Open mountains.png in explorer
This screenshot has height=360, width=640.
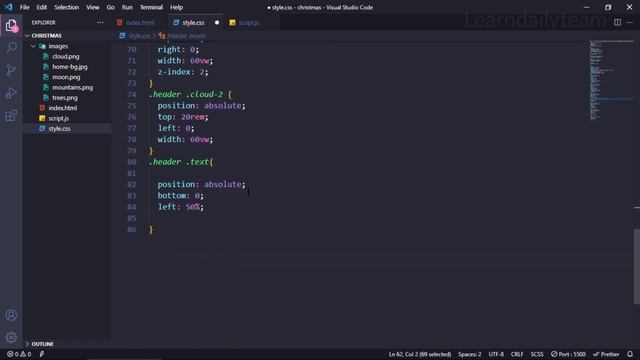tap(72, 87)
